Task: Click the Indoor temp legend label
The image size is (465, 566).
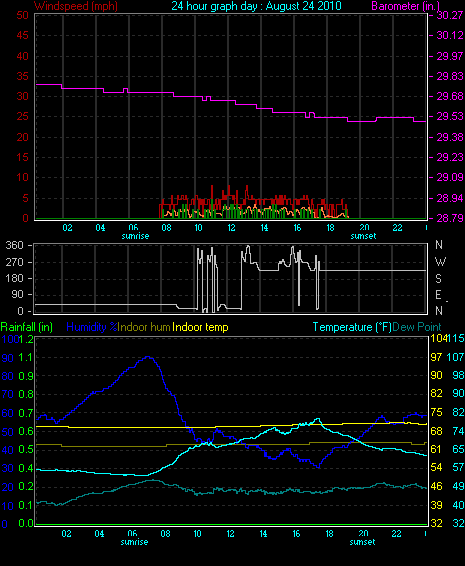Action: [200, 327]
